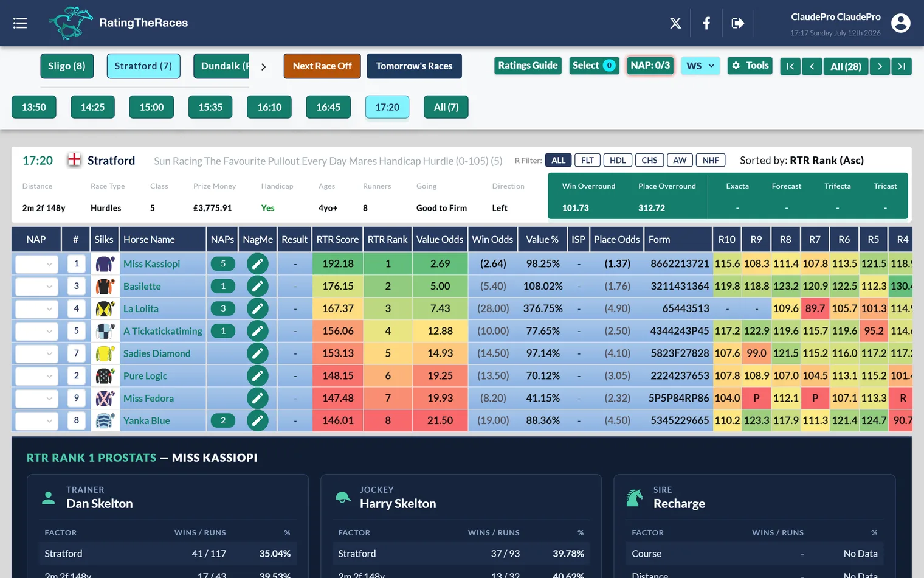Open Pure Logic horse name link
Image resolution: width=924 pixels, height=578 pixels.
click(x=145, y=375)
